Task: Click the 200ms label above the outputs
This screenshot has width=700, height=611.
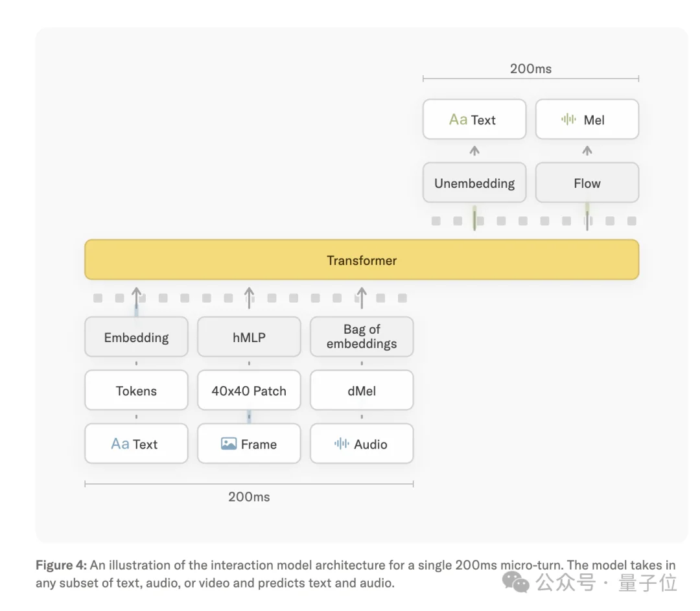Action: pyautogui.click(x=531, y=69)
